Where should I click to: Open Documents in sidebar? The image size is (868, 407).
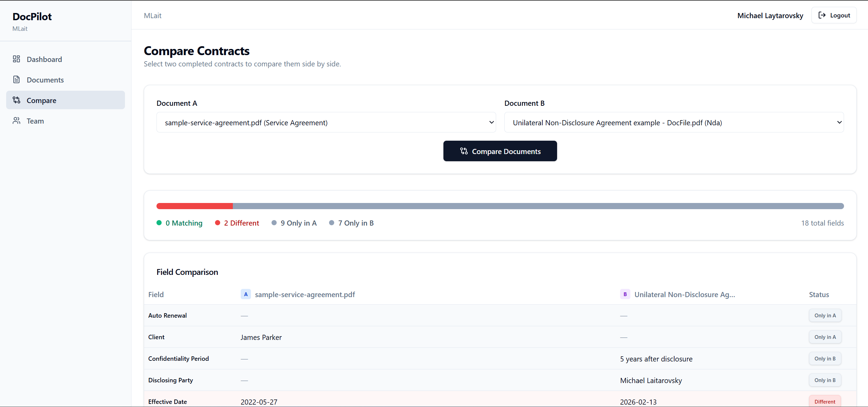(x=65, y=80)
